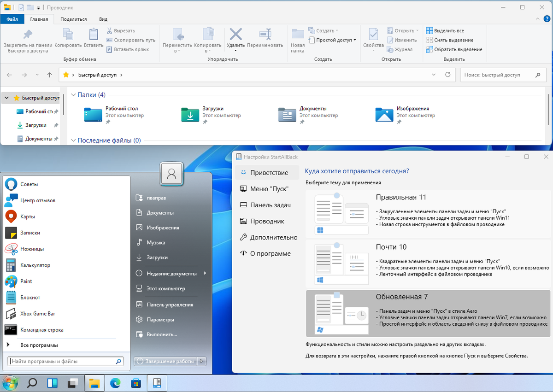Viewport: 553px width, 392px height.
Task: Click the user avatar picture in Start menu
Action: pos(171,173)
